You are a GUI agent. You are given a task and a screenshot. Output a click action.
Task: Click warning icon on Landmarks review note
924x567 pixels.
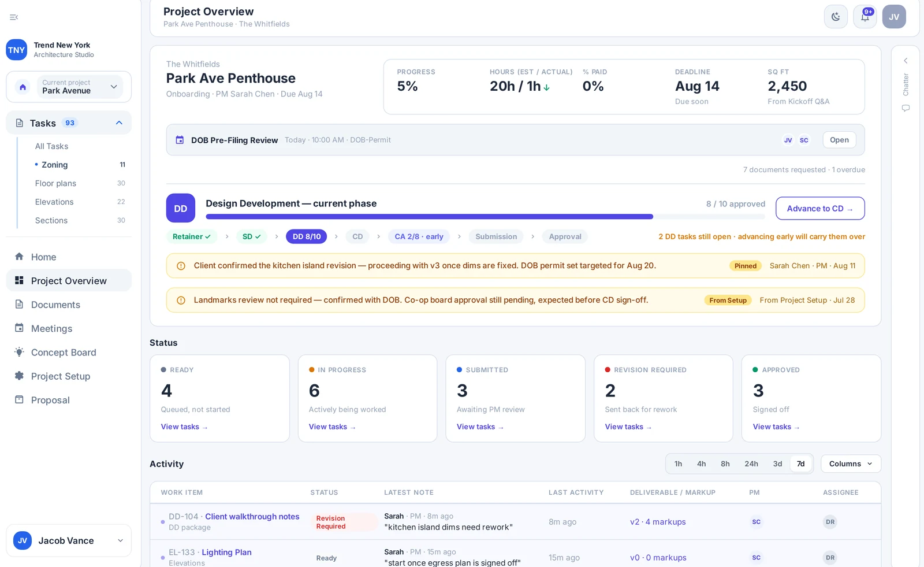point(181,301)
